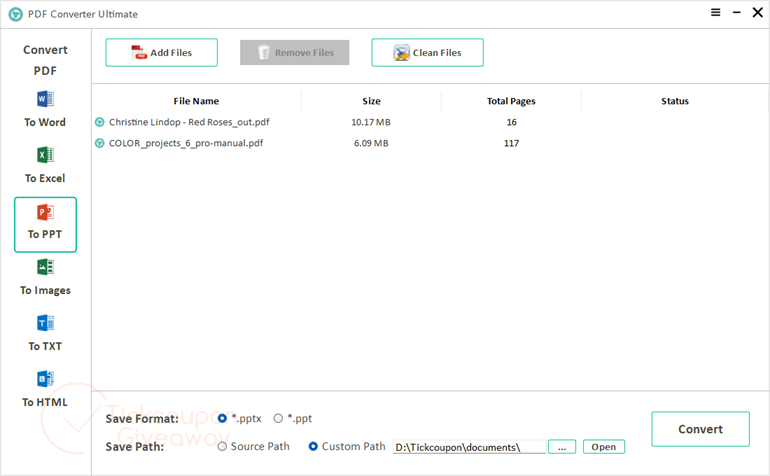This screenshot has width=770, height=476.
Task: Click the To HTML label
Action: point(45,402)
